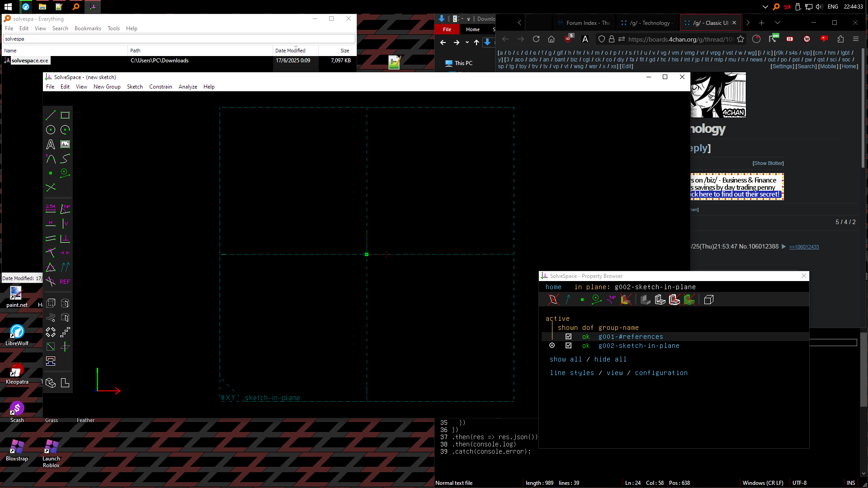Viewport: 868px width, 488px height.
Task: Open SolveSpace Sketch menu
Action: pos(135,87)
